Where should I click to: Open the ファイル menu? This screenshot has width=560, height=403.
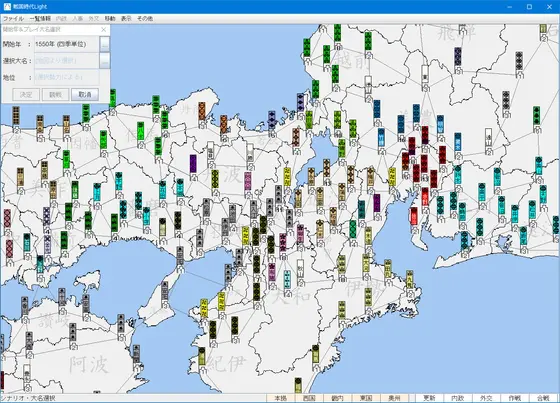[13, 19]
